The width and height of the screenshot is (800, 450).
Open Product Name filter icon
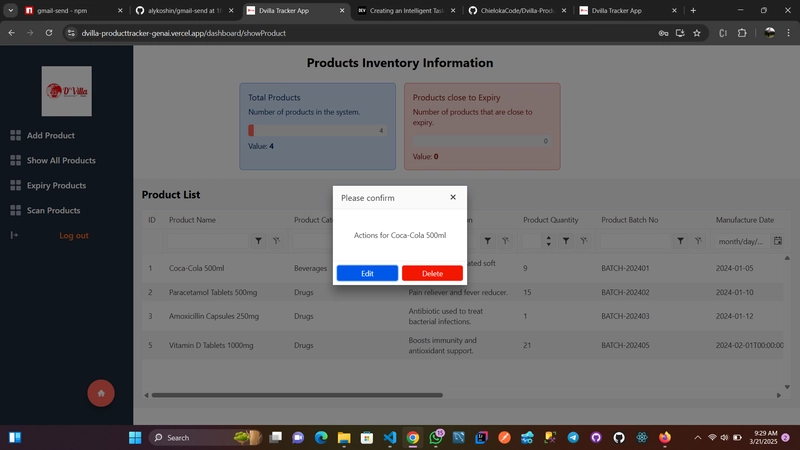pos(259,241)
